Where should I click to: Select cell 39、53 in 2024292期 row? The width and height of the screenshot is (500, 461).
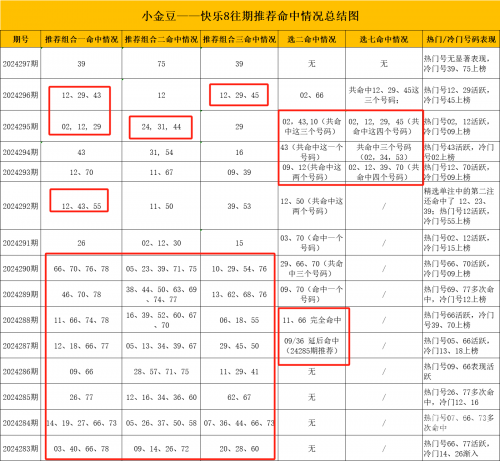click(239, 206)
